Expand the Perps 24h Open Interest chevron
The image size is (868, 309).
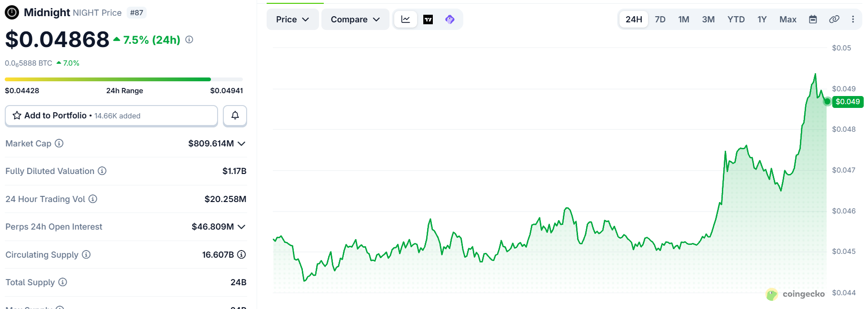tap(241, 227)
